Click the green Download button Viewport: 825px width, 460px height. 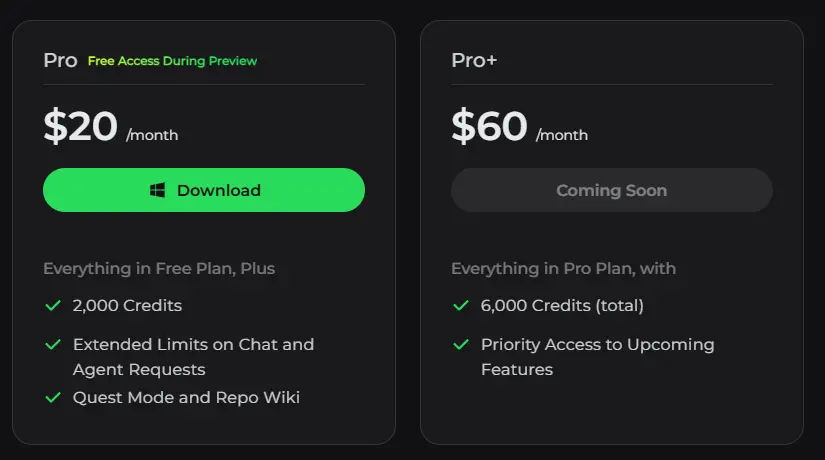coord(204,190)
